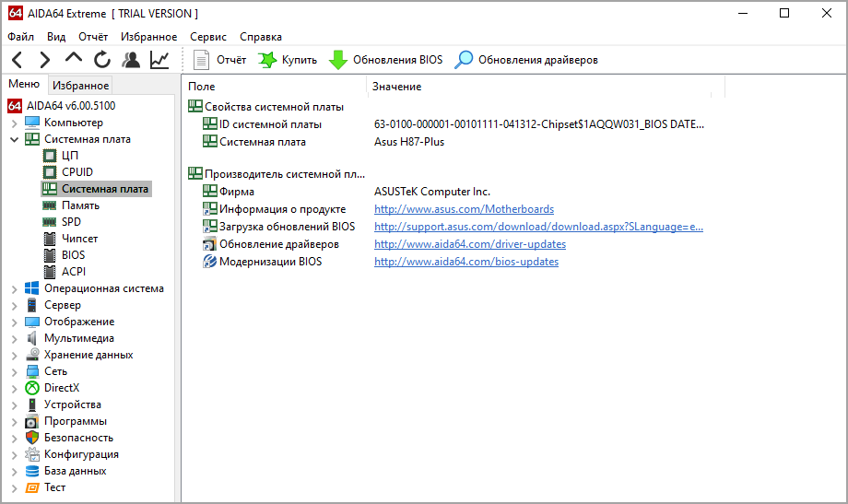The width and height of the screenshot is (848, 504).
Task: Switch to the Избранное tab in the sidebar
Action: pyautogui.click(x=80, y=86)
